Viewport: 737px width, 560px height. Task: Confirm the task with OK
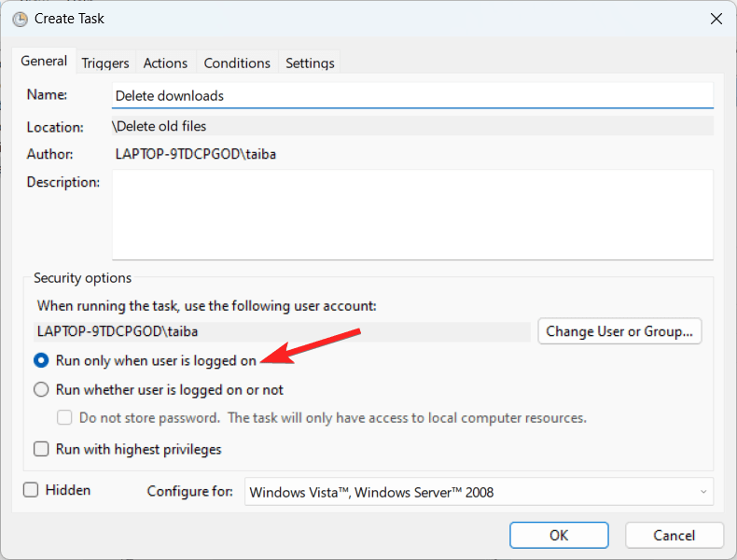(559, 535)
